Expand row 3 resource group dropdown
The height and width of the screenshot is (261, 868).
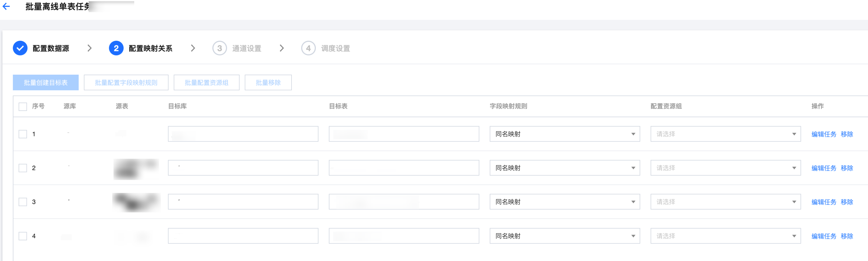click(x=725, y=202)
